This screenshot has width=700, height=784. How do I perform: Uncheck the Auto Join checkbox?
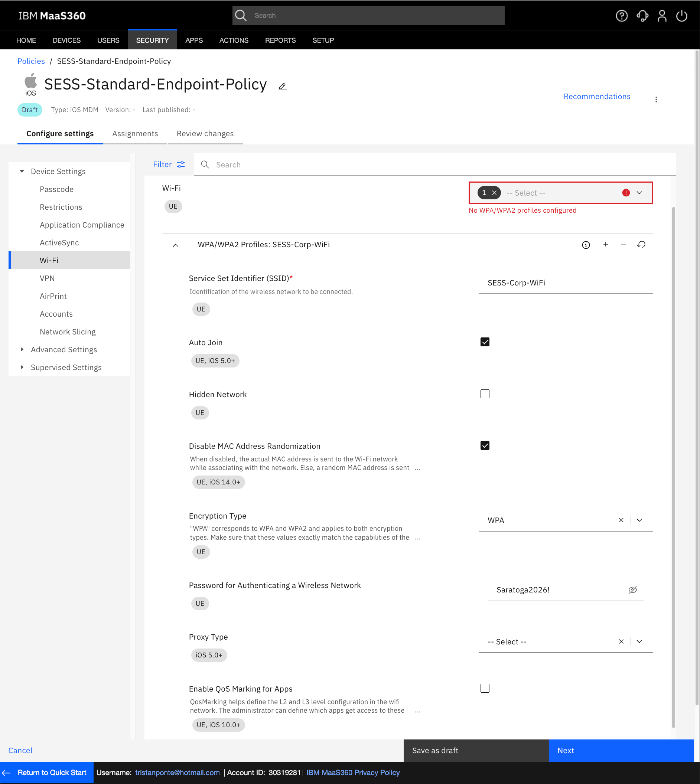pyautogui.click(x=485, y=342)
